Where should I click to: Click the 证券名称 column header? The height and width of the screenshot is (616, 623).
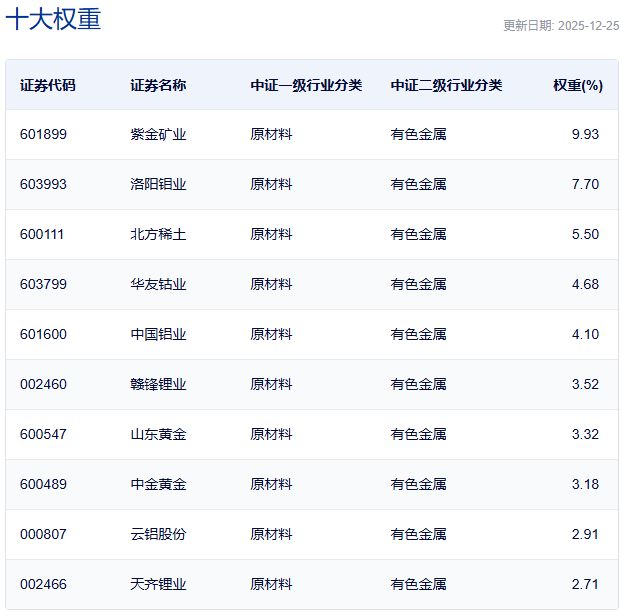[158, 85]
